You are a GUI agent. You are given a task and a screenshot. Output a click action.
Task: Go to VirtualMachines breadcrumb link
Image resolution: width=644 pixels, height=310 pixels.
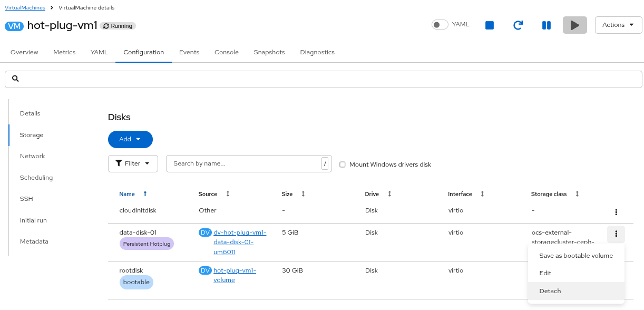coord(25,8)
